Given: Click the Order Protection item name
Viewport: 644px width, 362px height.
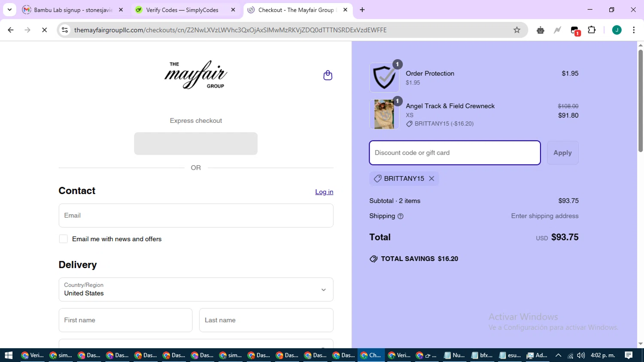Looking at the screenshot, I should coord(430,73).
